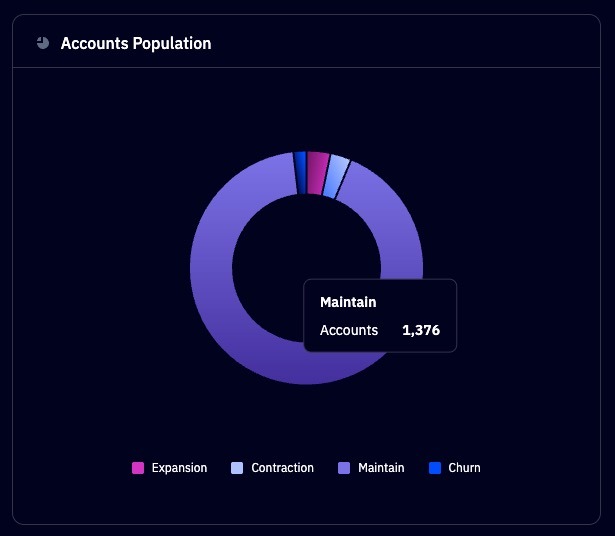Screen dimensions: 615x536
Task: Toggle the Maintain legend item
Action: pos(371,468)
